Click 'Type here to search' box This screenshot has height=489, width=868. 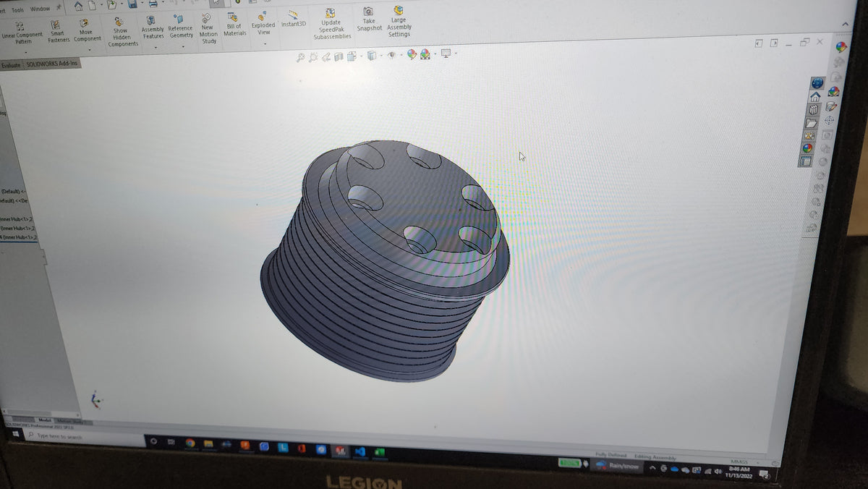(x=83, y=437)
